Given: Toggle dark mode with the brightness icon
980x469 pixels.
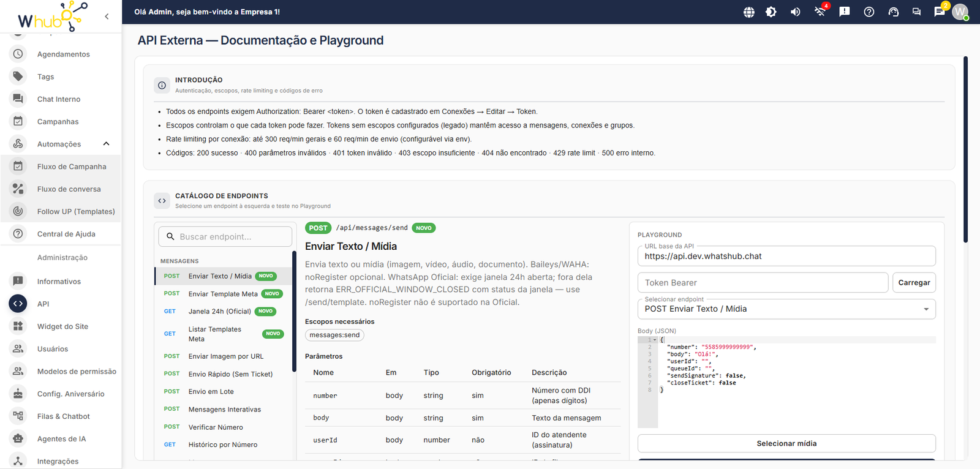Looking at the screenshot, I should point(771,12).
